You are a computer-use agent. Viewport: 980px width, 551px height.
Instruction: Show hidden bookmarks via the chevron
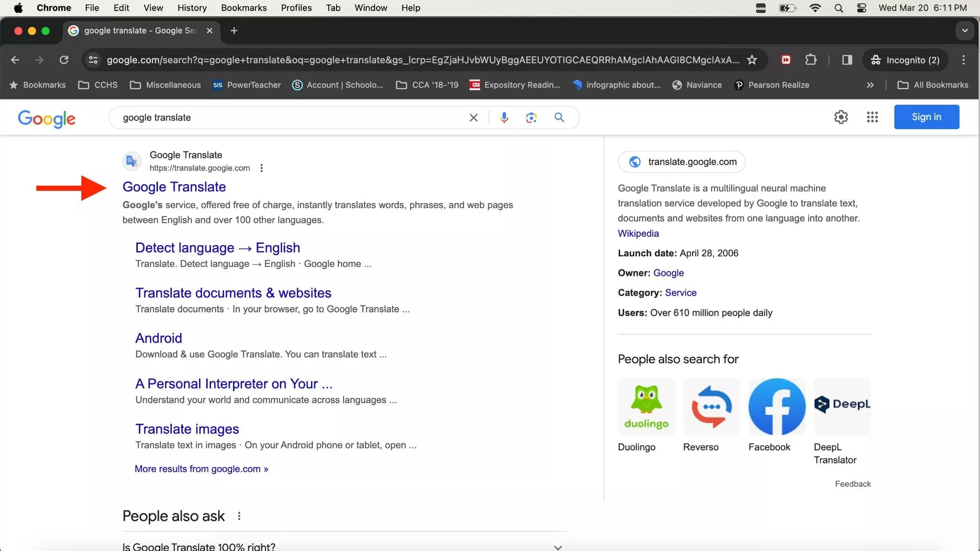click(x=869, y=85)
